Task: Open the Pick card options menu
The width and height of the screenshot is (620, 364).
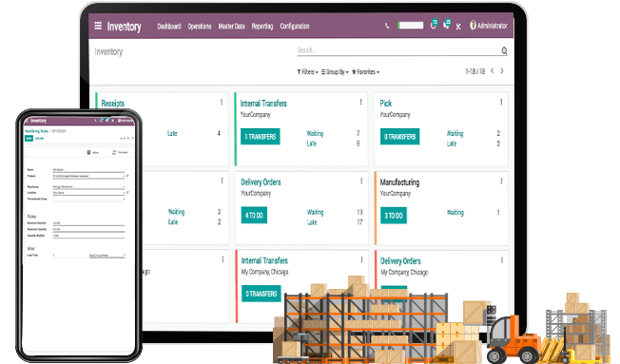Action: click(x=501, y=102)
